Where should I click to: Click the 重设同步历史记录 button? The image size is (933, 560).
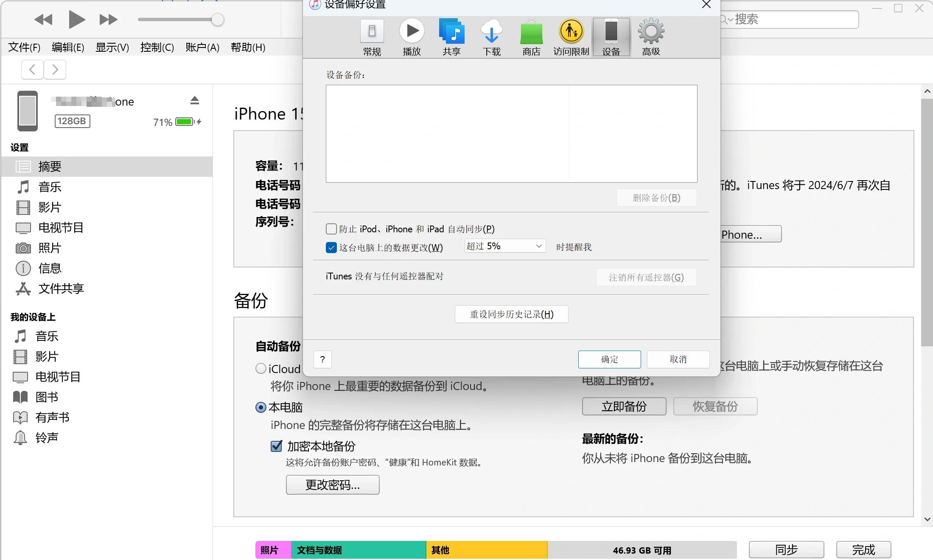click(x=511, y=314)
